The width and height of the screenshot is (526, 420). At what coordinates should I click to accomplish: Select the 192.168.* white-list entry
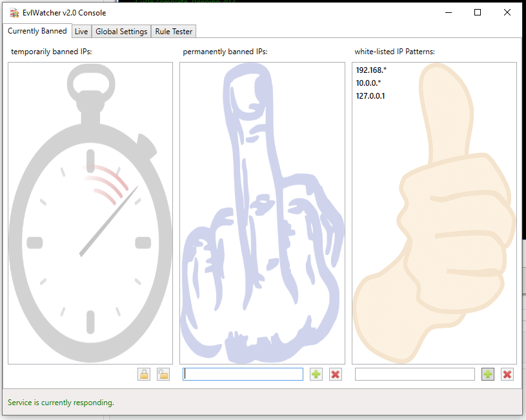click(x=371, y=70)
